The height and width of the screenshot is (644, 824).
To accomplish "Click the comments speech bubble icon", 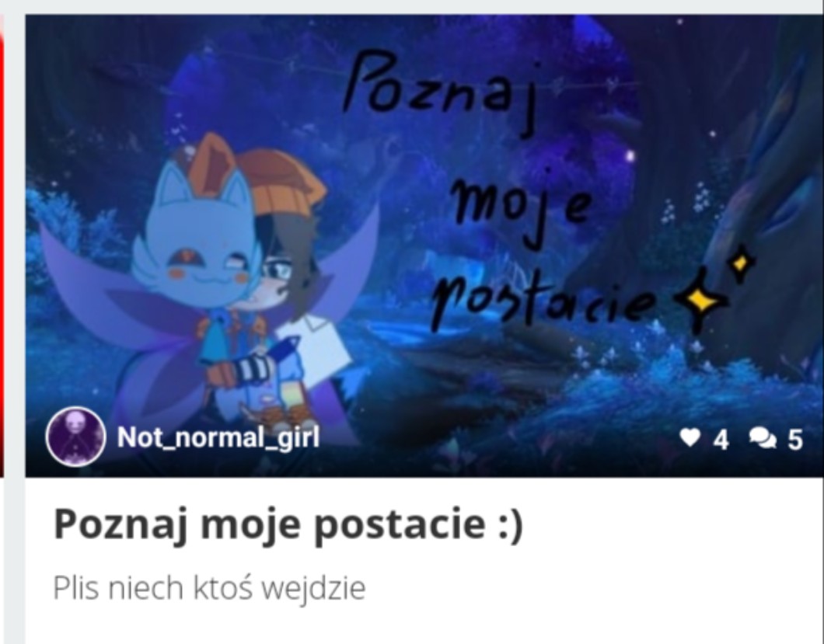I will point(763,438).
